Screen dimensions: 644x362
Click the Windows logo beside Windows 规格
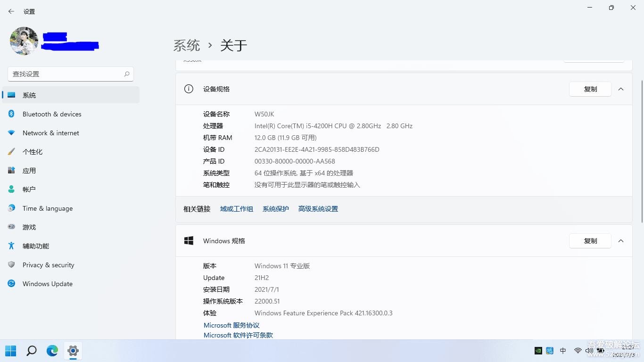(x=189, y=241)
